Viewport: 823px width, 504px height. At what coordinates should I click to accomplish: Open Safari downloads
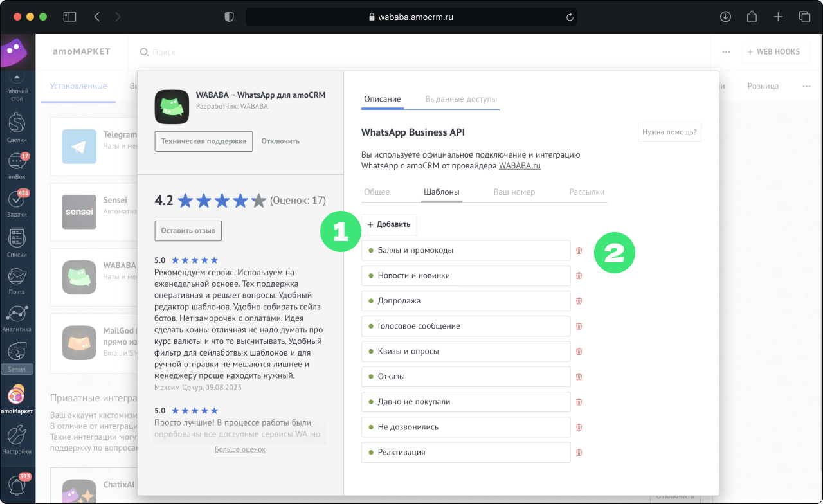pyautogui.click(x=726, y=17)
